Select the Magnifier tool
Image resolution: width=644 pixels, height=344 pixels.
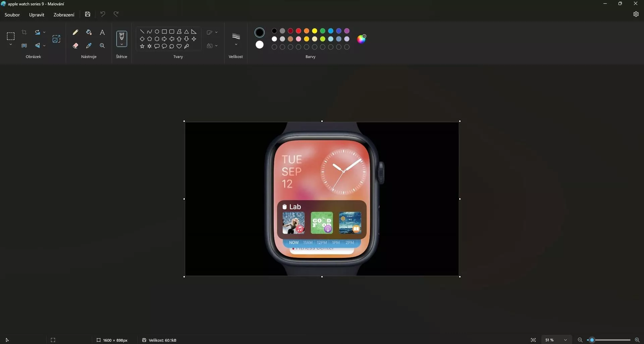102,46
